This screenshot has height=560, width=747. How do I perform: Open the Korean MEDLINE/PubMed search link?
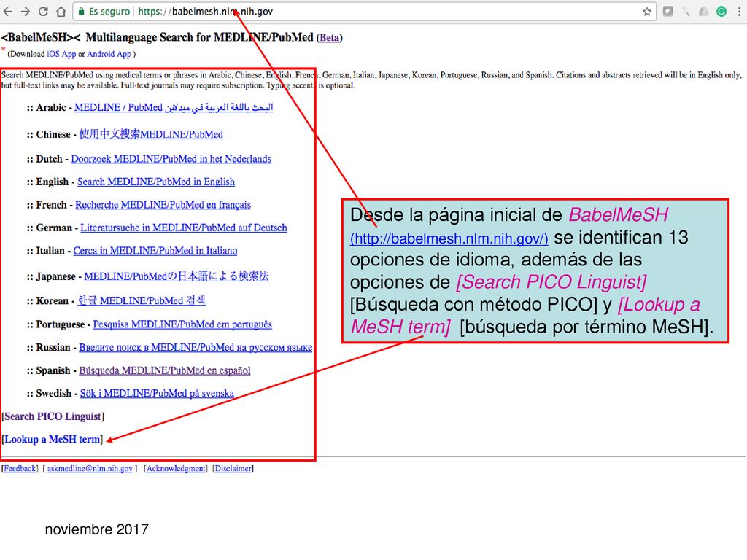click(x=142, y=300)
